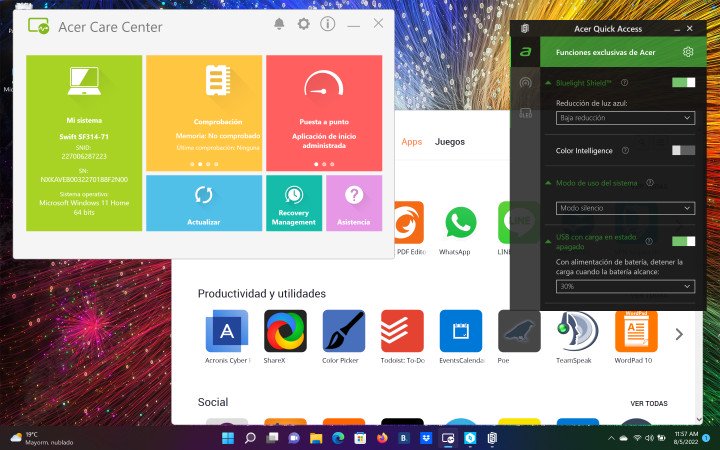Toggle Bluelight Shield switch
Image resolution: width=720 pixels, height=450 pixels.
point(683,83)
